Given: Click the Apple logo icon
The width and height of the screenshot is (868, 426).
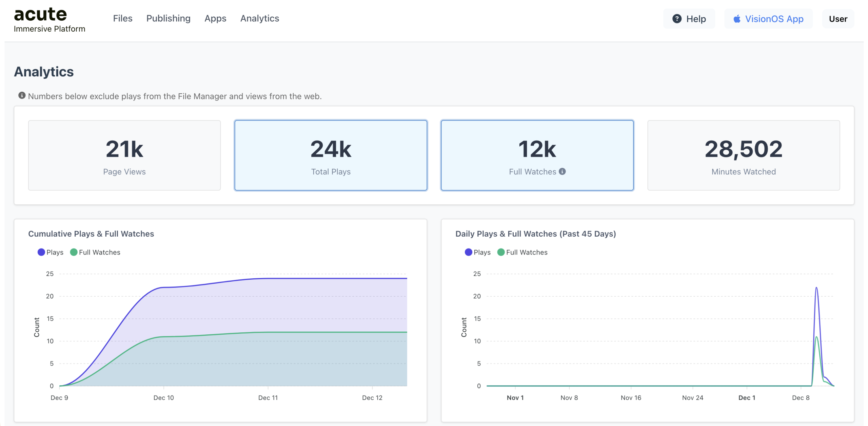Looking at the screenshot, I should coord(737,19).
